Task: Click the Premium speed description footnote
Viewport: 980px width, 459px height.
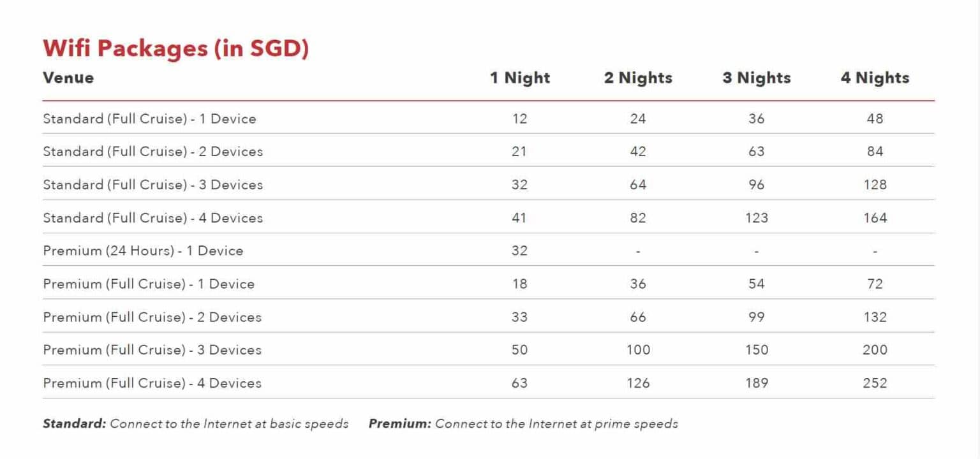Action: [x=523, y=423]
